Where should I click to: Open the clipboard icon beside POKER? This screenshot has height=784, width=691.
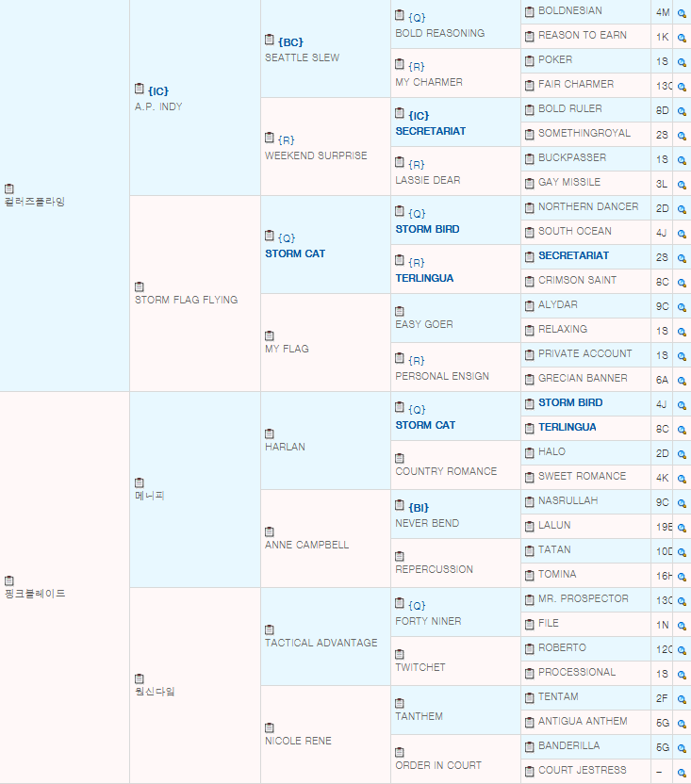coord(530,61)
